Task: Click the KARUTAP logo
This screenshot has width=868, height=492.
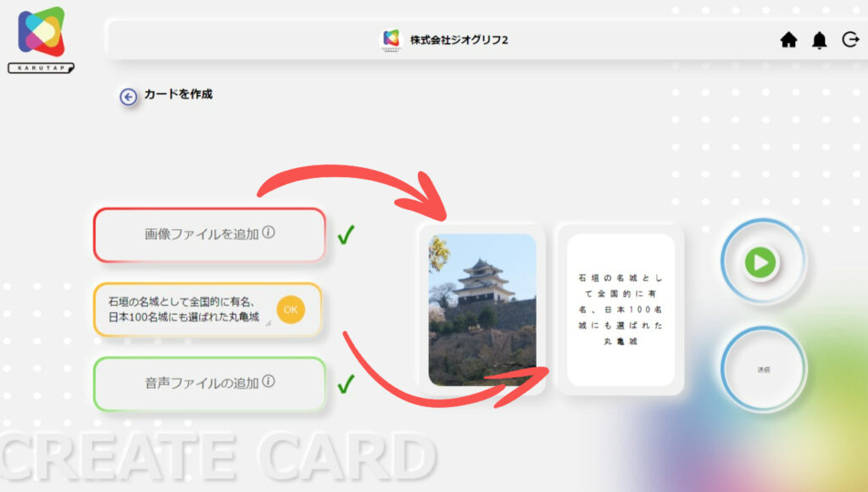Action: [41, 40]
